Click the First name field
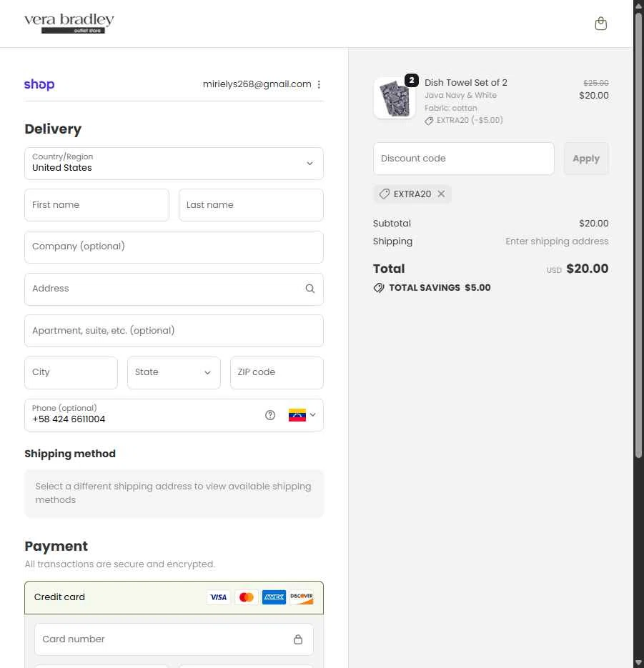The image size is (644, 668). pyautogui.click(x=96, y=205)
